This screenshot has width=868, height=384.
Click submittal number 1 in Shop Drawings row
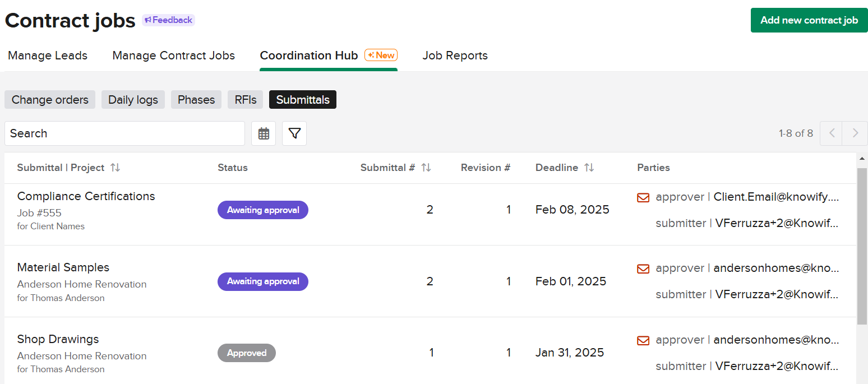click(431, 353)
